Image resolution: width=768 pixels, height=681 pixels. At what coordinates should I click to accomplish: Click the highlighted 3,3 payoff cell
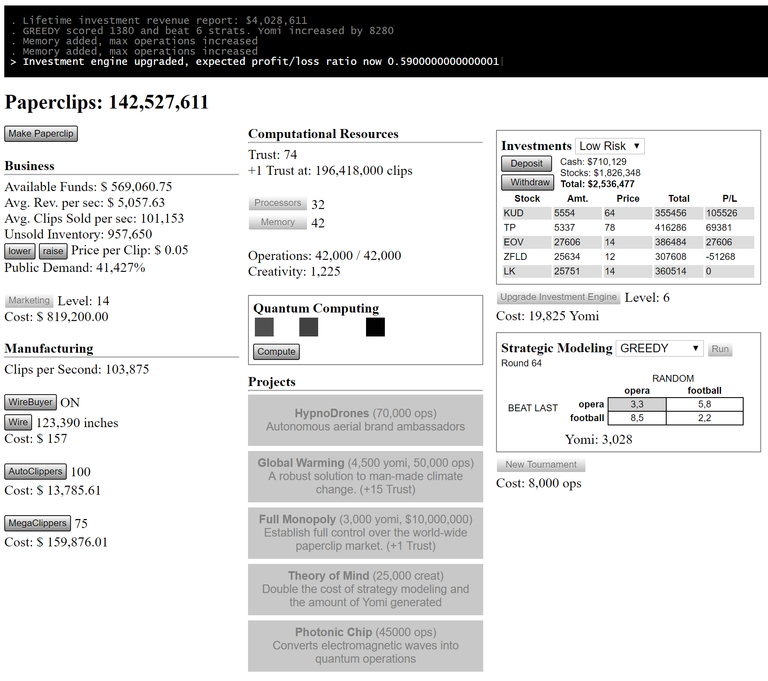[637, 404]
